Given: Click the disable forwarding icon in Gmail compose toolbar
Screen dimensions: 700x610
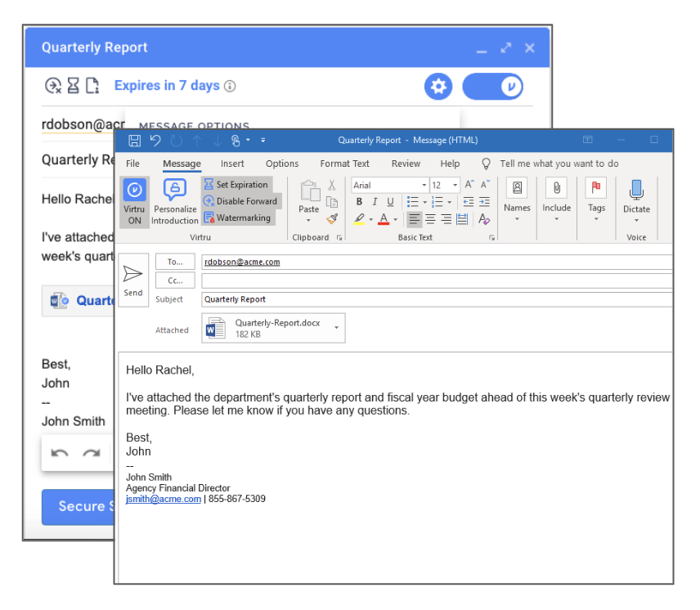Looking at the screenshot, I should coord(53,85).
